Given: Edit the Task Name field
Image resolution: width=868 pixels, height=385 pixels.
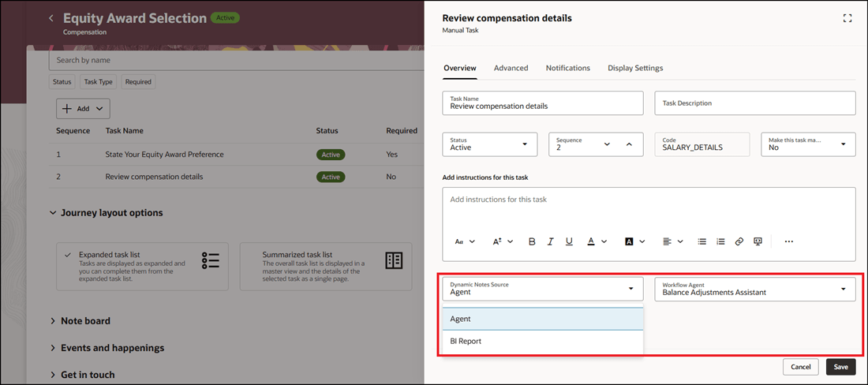Looking at the screenshot, I should (x=543, y=103).
